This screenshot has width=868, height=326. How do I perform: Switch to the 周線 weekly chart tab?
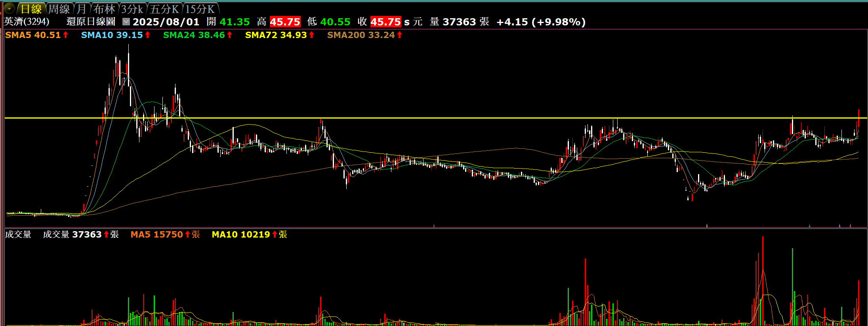59,9
